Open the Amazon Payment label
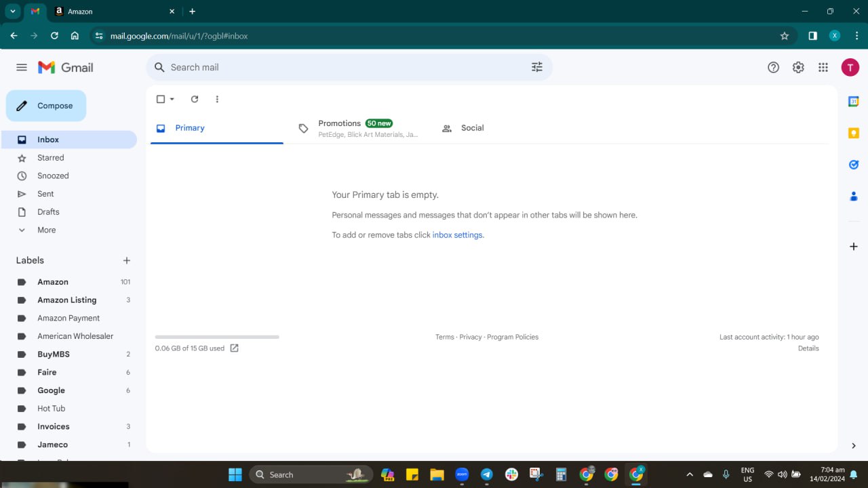Image resolution: width=868 pixels, height=488 pixels. 69,318
